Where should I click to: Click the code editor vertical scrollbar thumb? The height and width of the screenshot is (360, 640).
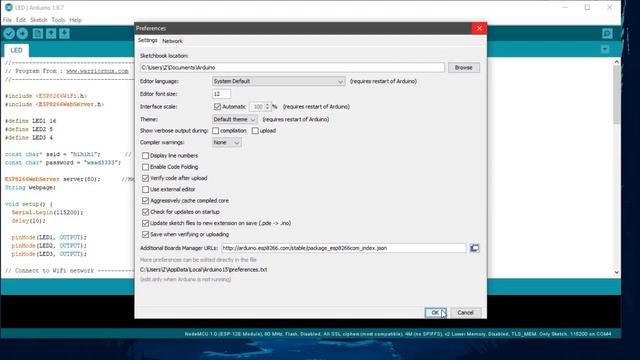[x=616, y=94]
